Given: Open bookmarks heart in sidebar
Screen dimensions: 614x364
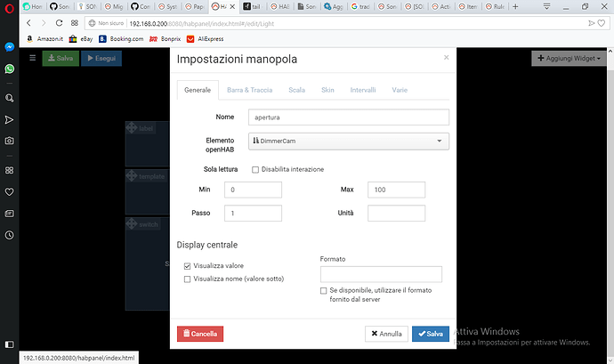Looking at the screenshot, I should click(x=10, y=192).
